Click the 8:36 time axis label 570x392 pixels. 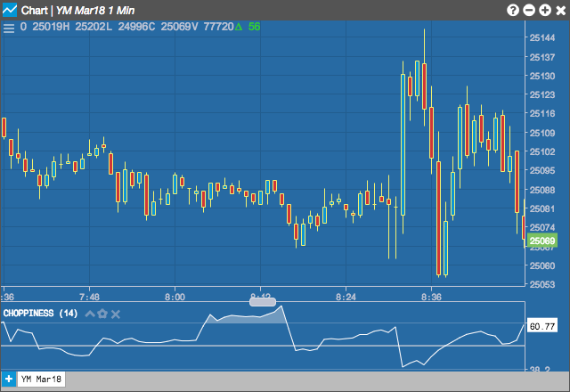(431, 297)
